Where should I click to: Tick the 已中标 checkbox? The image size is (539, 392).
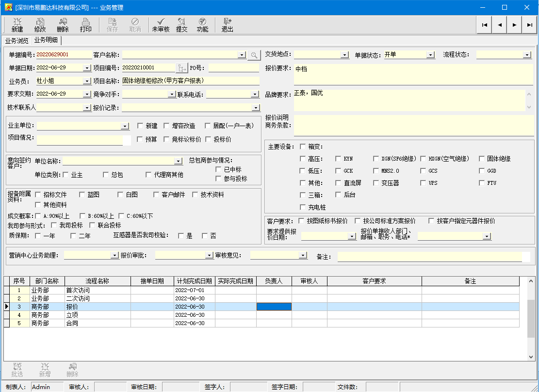click(218, 169)
